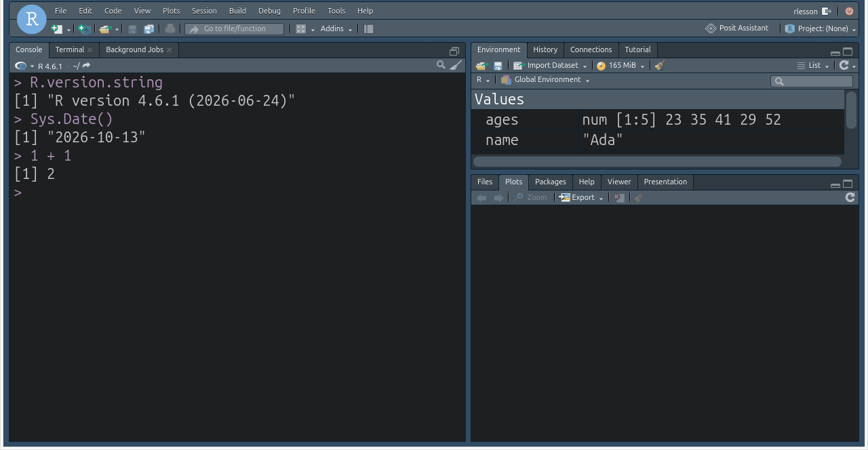Click the Create a Project icon
Image resolution: width=868 pixels, height=450 pixels.
(84, 29)
